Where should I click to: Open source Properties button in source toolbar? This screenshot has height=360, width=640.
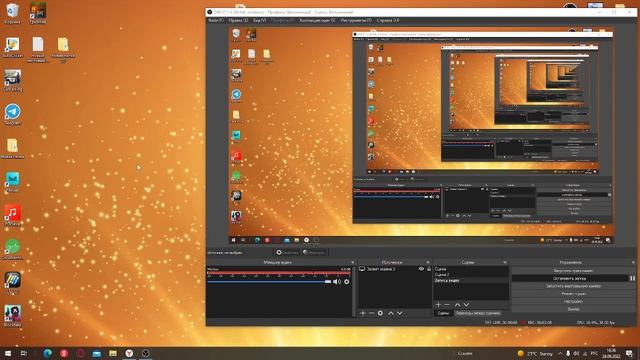[287, 253]
